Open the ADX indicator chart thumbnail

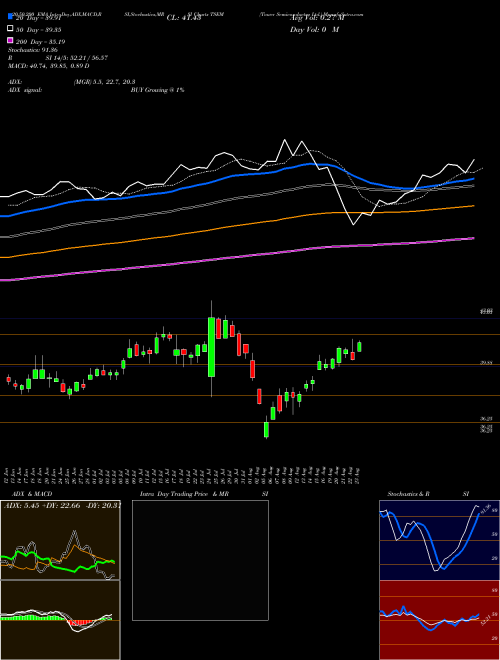click(60, 540)
